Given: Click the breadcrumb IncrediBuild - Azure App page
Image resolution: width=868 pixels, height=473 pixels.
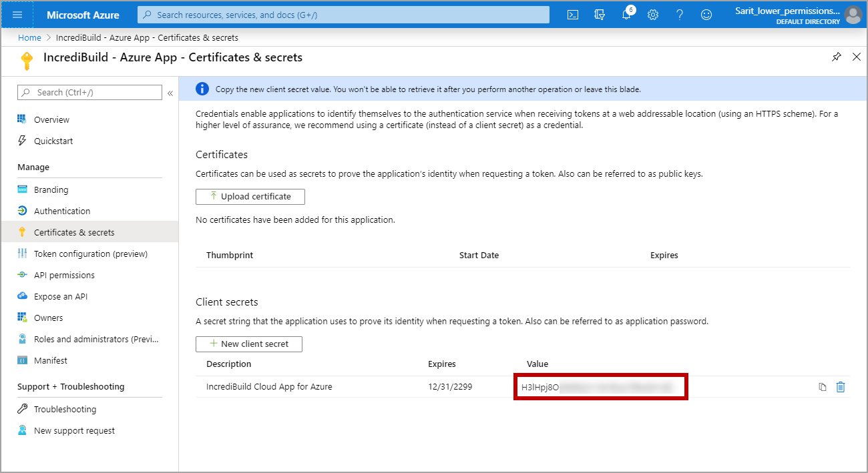Looking at the screenshot, I should [x=147, y=37].
